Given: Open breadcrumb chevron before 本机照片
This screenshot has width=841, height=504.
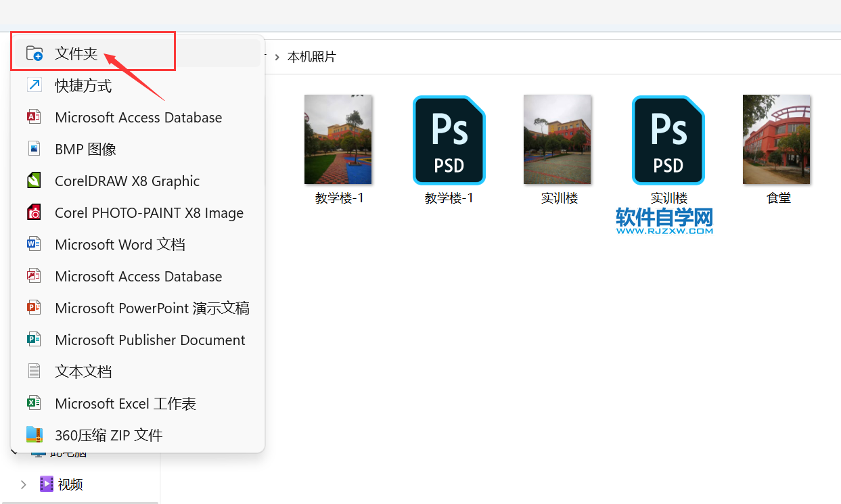Looking at the screenshot, I should (277, 58).
